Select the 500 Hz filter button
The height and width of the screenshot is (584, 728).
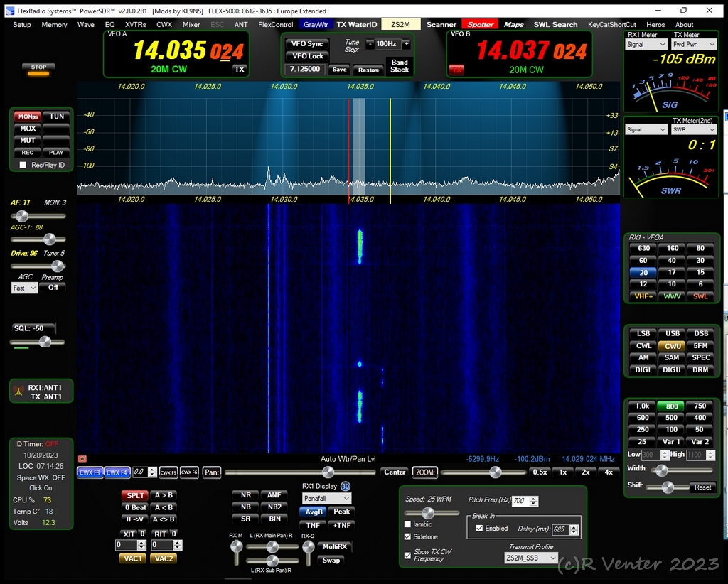pyautogui.click(x=672, y=418)
